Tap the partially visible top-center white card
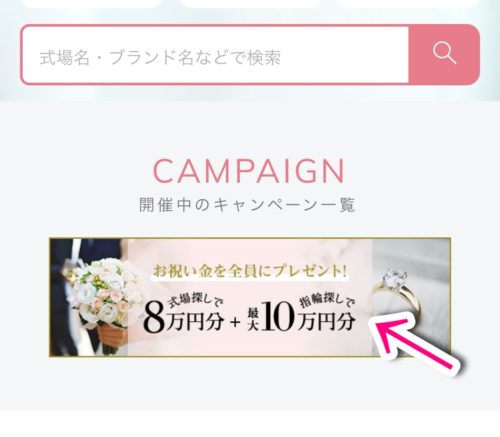This screenshot has height=437, width=500. click(250, 3)
